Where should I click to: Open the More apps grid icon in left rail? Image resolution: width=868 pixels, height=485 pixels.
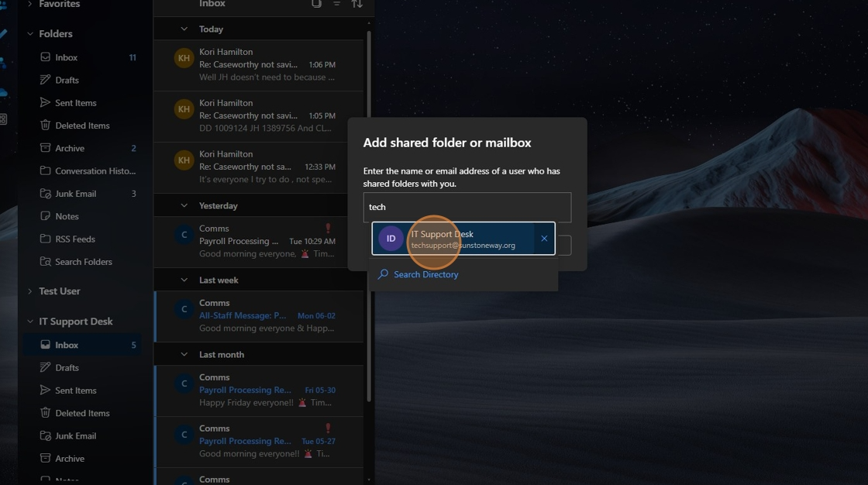click(x=3, y=119)
